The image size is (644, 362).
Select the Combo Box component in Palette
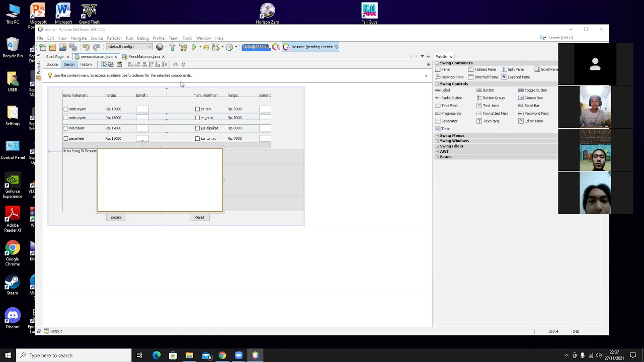[x=531, y=98]
